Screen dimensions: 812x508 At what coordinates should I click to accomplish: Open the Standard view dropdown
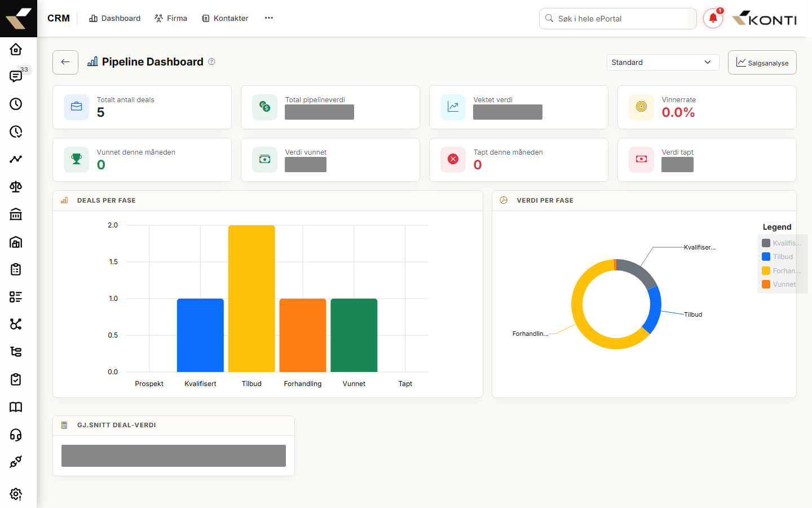663,62
